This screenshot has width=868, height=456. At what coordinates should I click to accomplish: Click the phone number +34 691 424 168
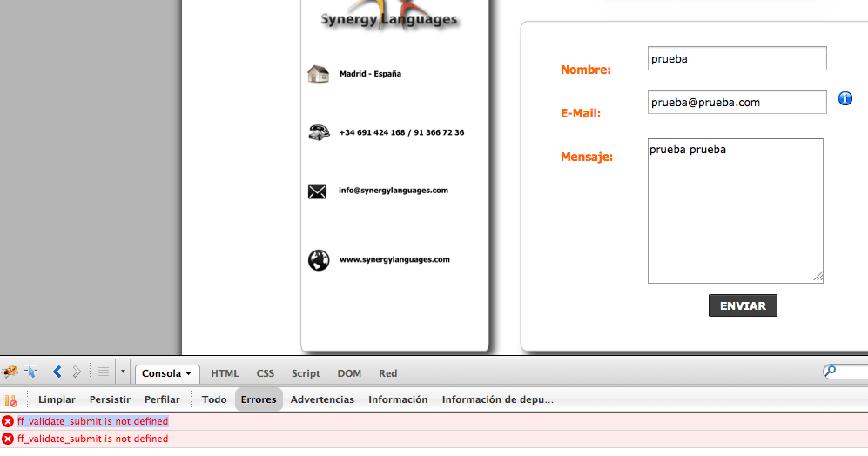[x=372, y=132]
